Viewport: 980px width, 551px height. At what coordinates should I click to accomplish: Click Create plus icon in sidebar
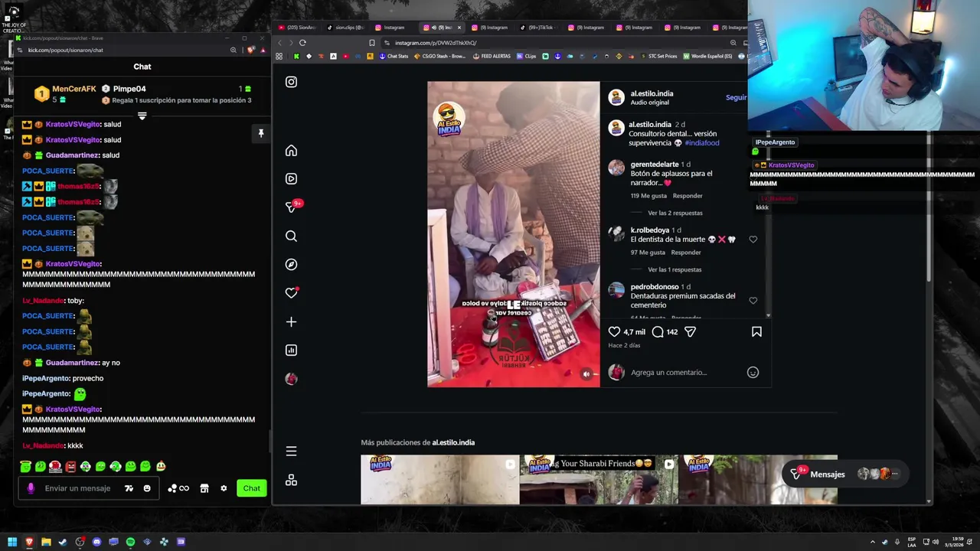pyautogui.click(x=291, y=322)
